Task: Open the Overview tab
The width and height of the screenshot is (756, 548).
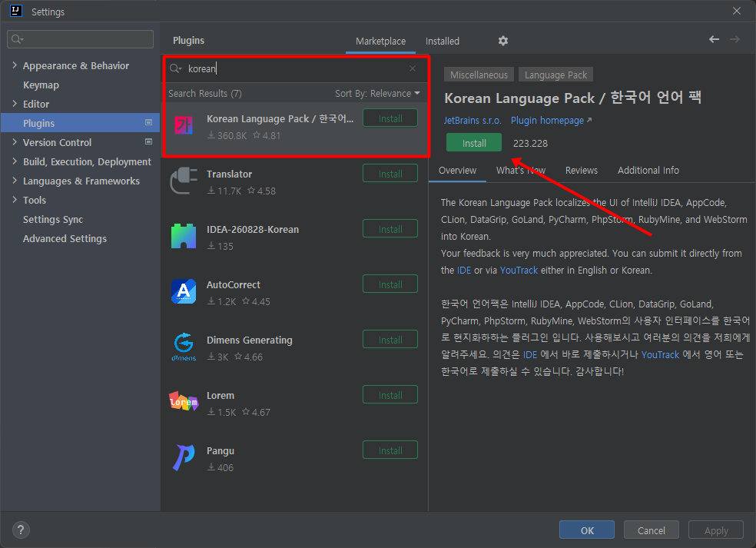Action: point(457,171)
